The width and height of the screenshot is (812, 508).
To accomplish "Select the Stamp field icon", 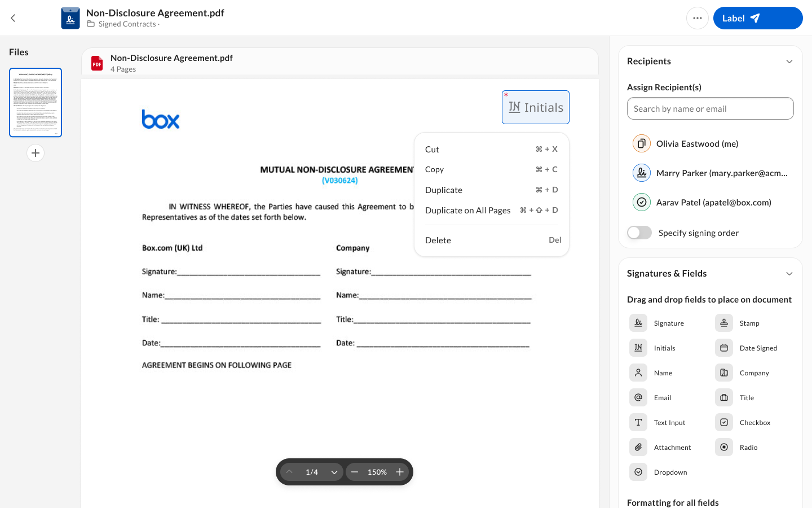I will point(724,323).
